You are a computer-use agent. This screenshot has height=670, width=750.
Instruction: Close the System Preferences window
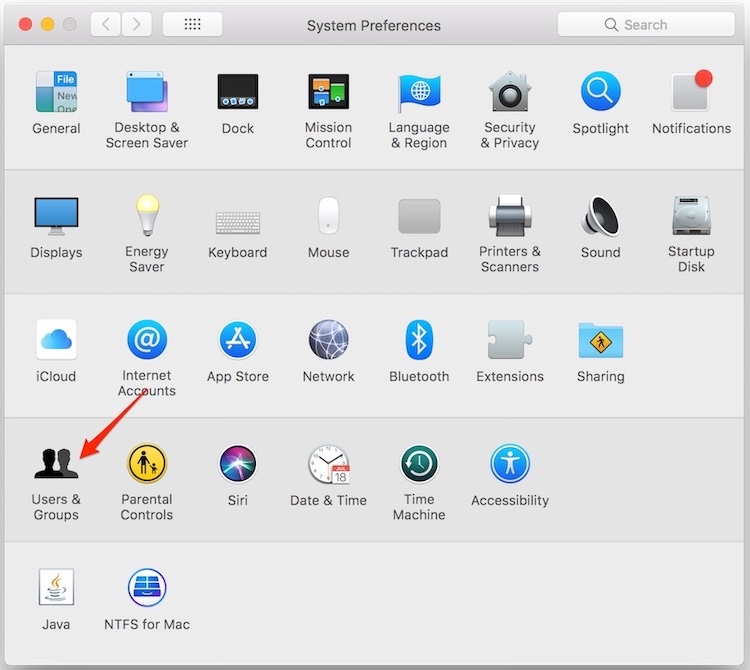coord(25,24)
